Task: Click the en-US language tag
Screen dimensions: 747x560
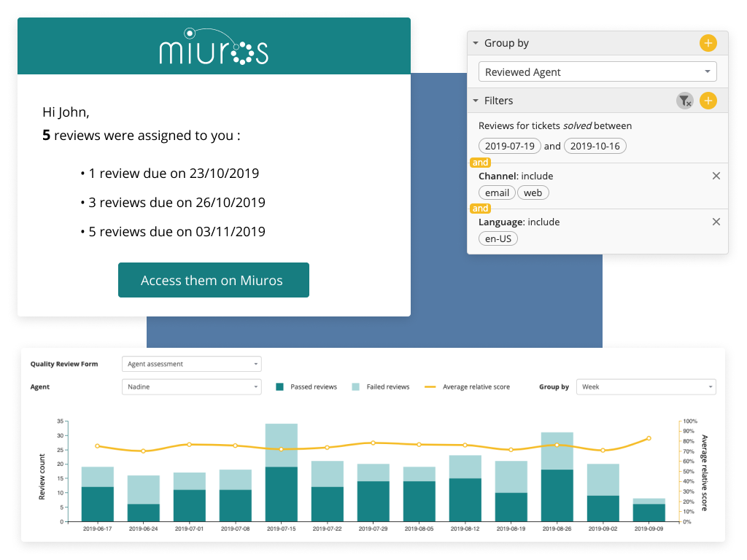Action: (x=498, y=238)
